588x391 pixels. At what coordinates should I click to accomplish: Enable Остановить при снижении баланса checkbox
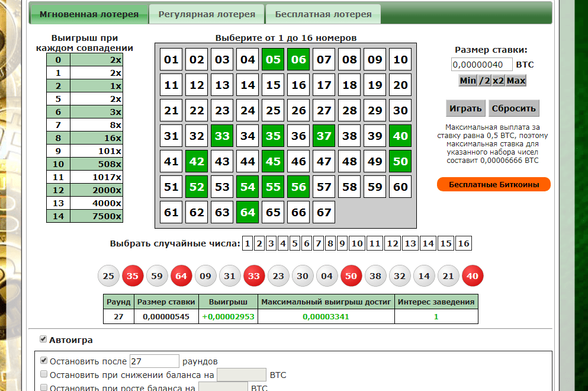pos(44,374)
